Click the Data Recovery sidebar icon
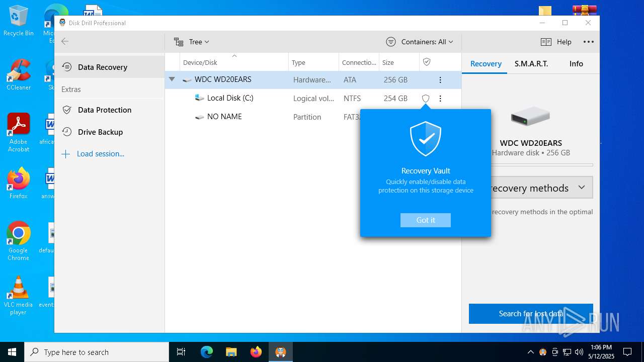This screenshot has height=362, width=644. point(67,67)
